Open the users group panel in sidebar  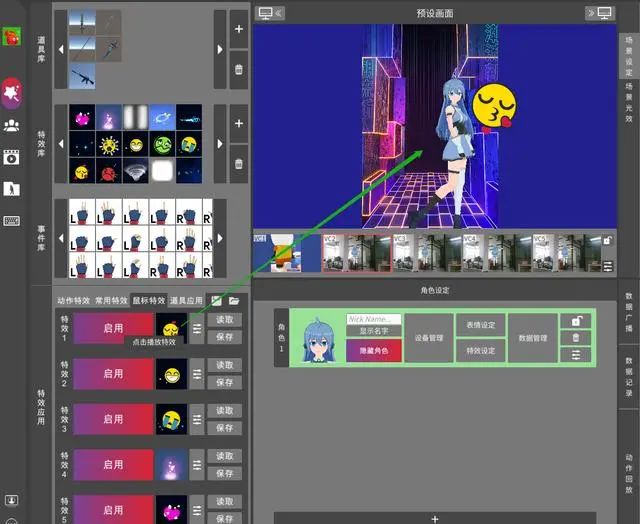coord(11,125)
